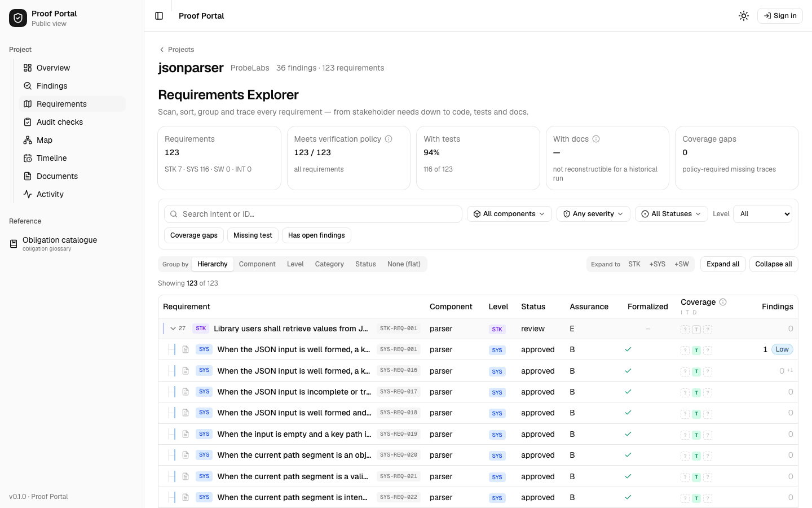Switch theme with the sun icon
The width and height of the screenshot is (812, 508).
[744, 16]
